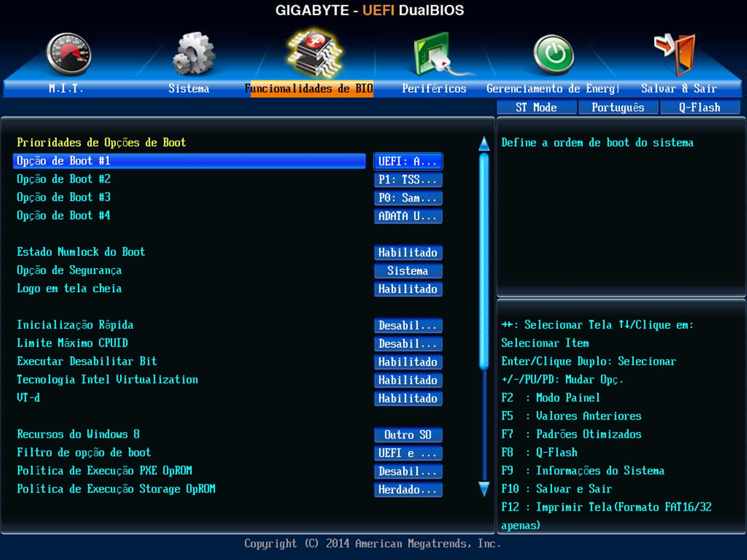Select the VT-d label

click(28, 398)
